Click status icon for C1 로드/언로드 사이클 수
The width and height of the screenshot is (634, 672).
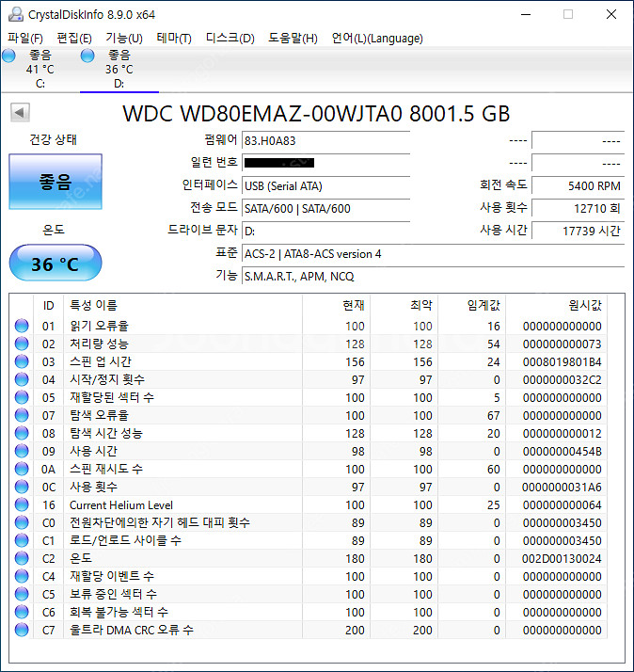click(x=22, y=540)
